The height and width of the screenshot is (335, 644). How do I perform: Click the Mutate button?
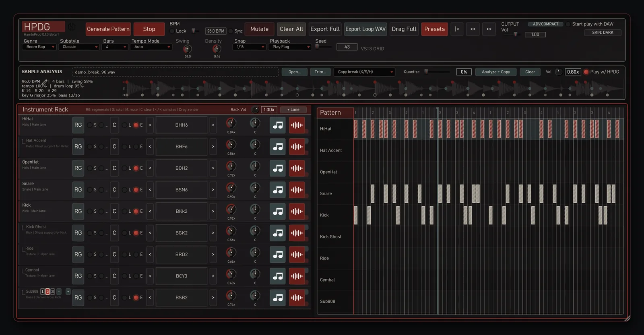(x=259, y=29)
